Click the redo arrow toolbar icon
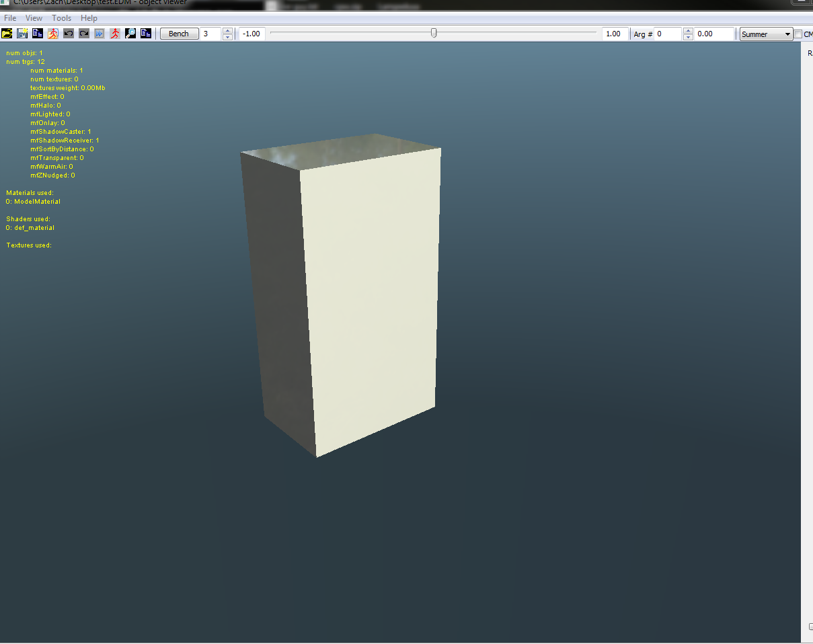 [84, 34]
